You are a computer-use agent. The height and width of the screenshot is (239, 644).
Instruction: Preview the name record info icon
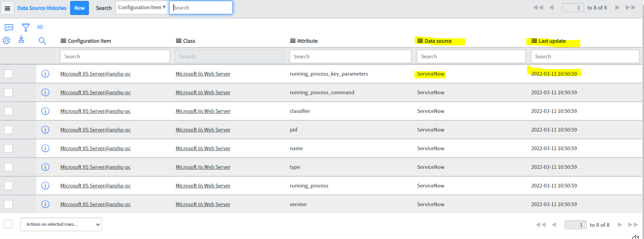(45, 148)
